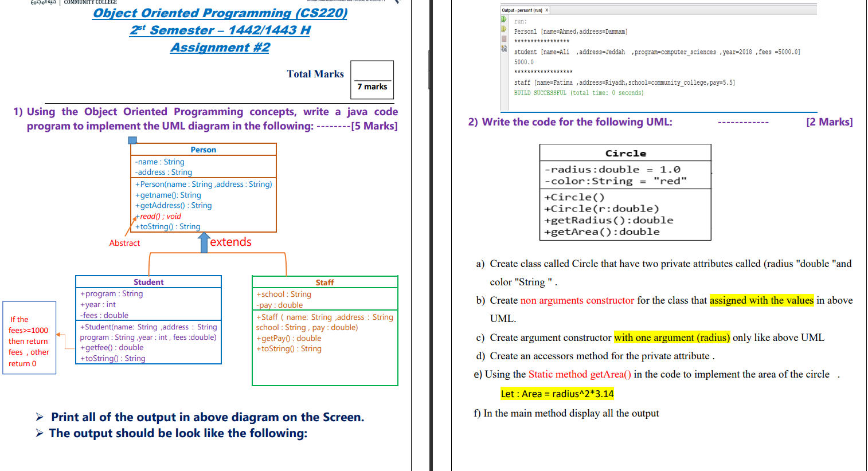868x471 pixels.
Task: Click the green 'BUILD SUCCESSFUL' line
Action: pos(579,93)
